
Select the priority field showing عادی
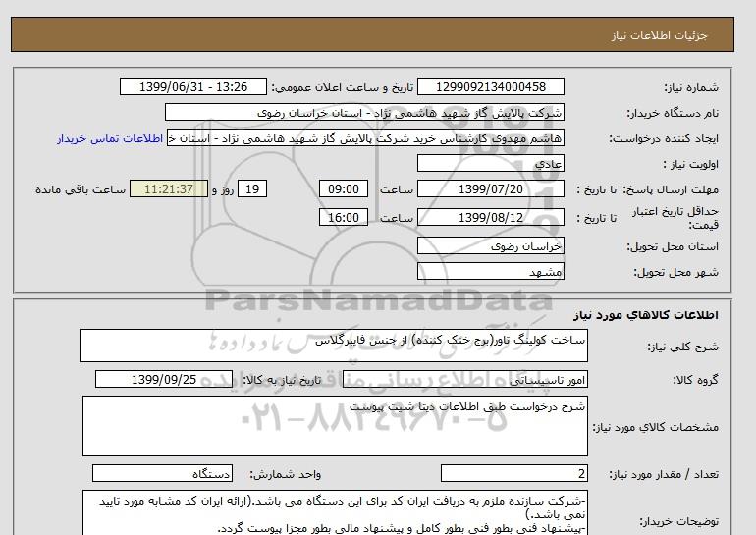click(x=490, y=164)
